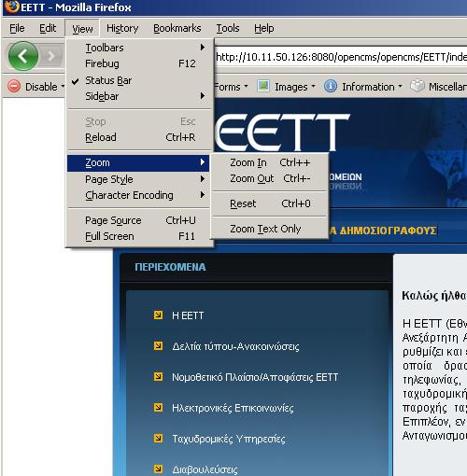Expand the Toolbars submenu
Image resolution: width=467 pixels, height=476 pixels.
point(139,48)
